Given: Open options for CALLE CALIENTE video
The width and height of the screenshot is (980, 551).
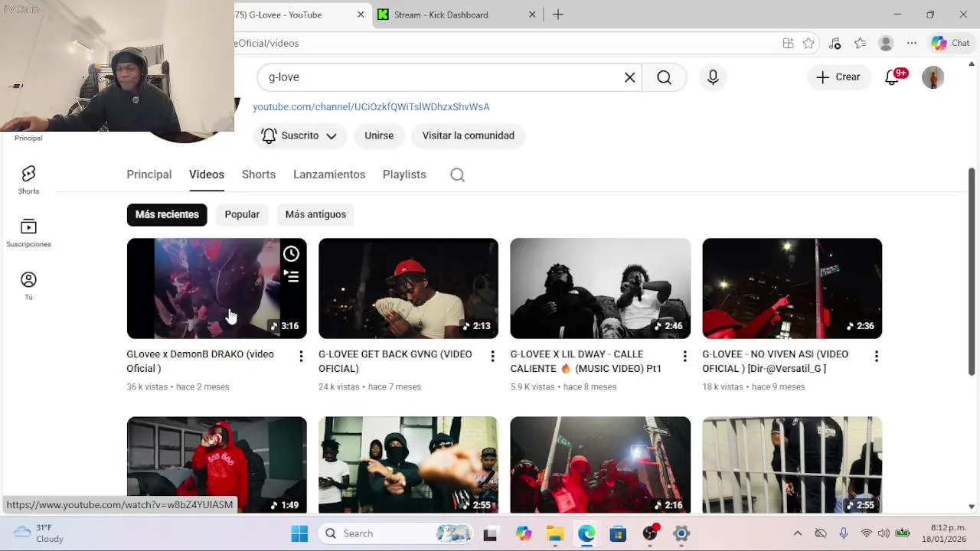Looking at the screenshot, I should pyautogui.click(x=684, y=356).
